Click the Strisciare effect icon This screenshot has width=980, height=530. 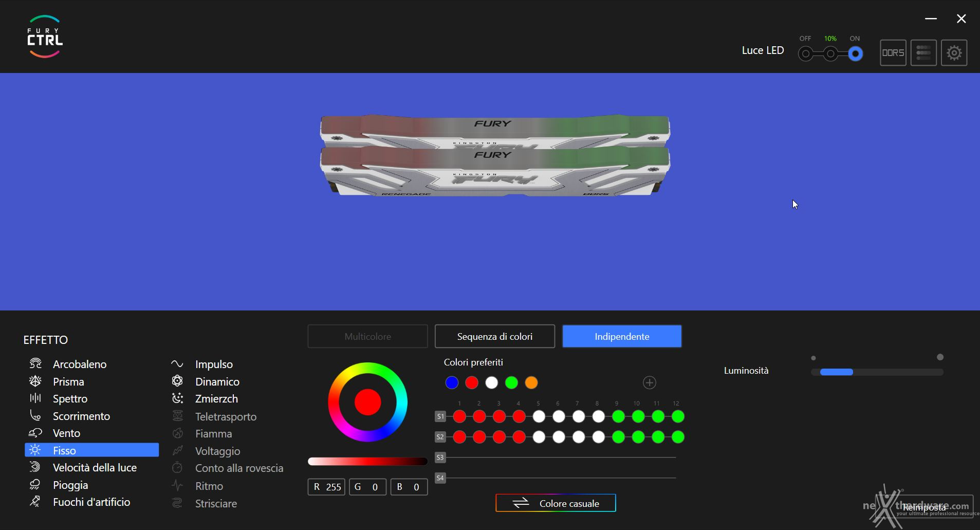click(x=177, y=503)
